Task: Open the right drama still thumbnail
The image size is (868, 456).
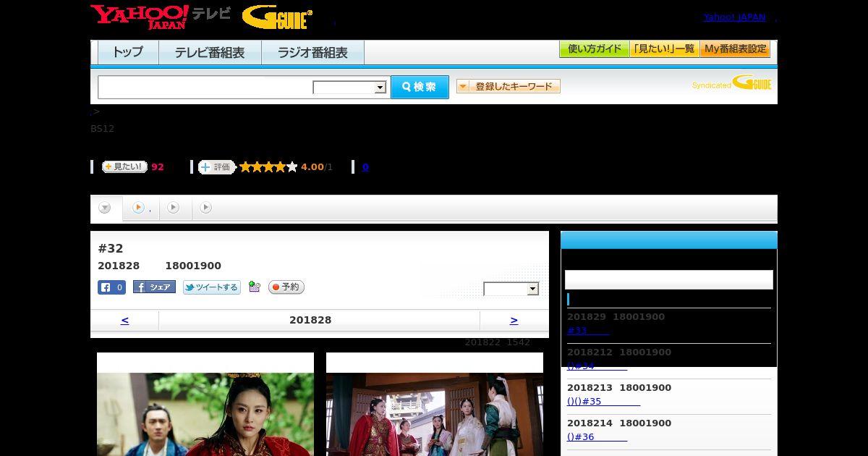Action: 435,404
